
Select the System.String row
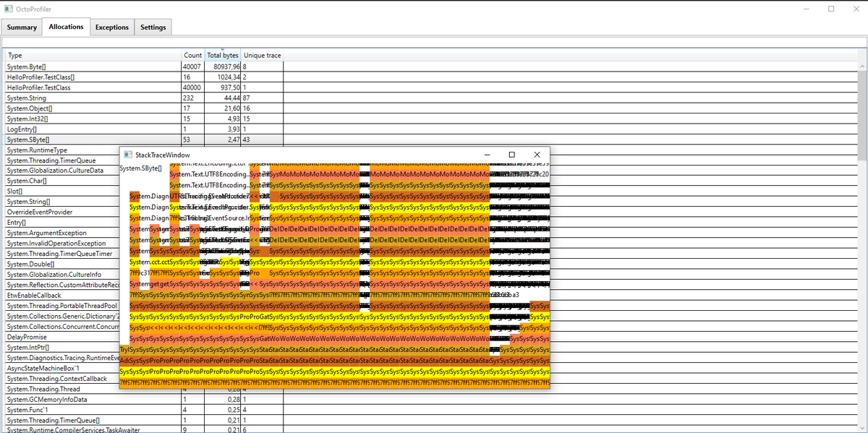[x=430, y=98]
